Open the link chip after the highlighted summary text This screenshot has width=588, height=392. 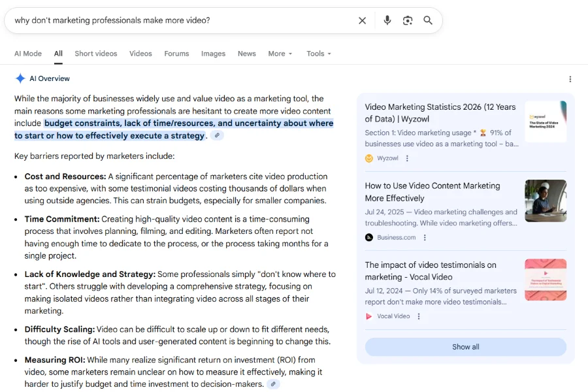click(x=216, y=135)
